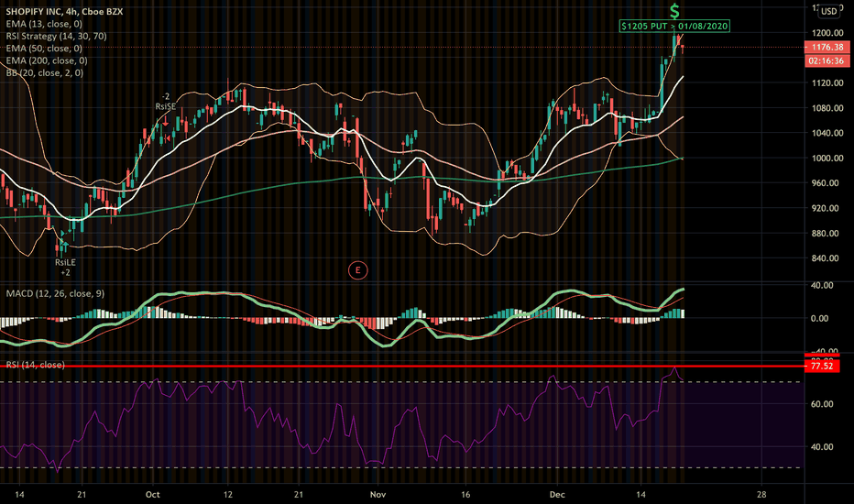Click the countdown timer 02:16:36
854x504 pixels.
pyautogui.click(x=827, y=61)
